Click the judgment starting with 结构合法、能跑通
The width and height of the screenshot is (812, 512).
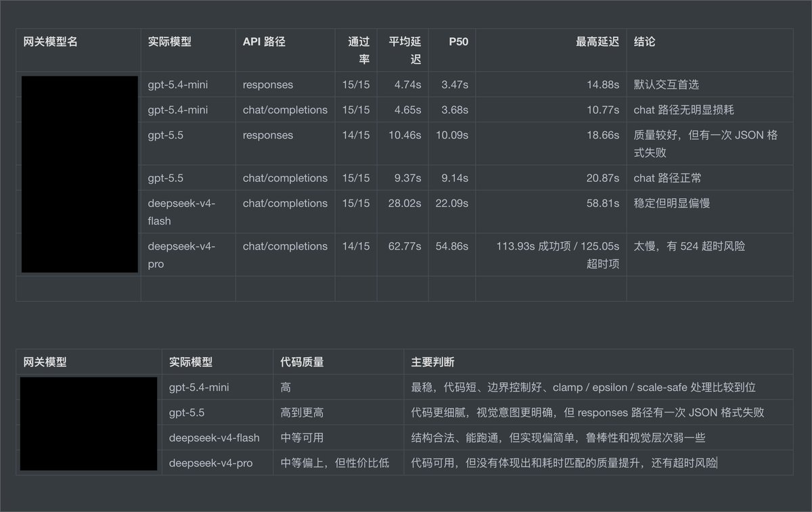click(558, 438)
